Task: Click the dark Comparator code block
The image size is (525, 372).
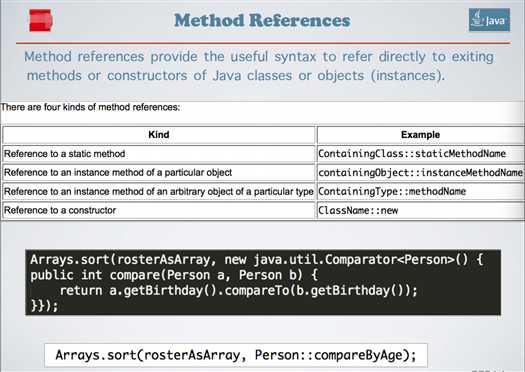Action: 263,282
